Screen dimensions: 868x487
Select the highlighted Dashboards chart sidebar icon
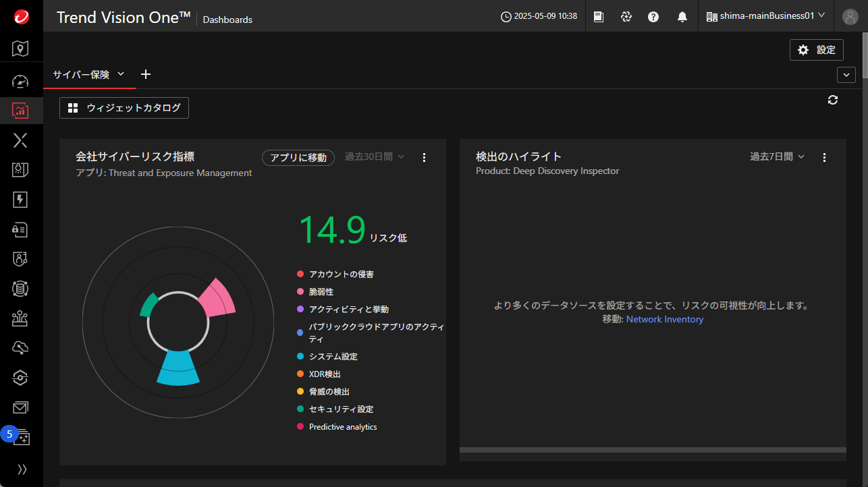point(21,110)
